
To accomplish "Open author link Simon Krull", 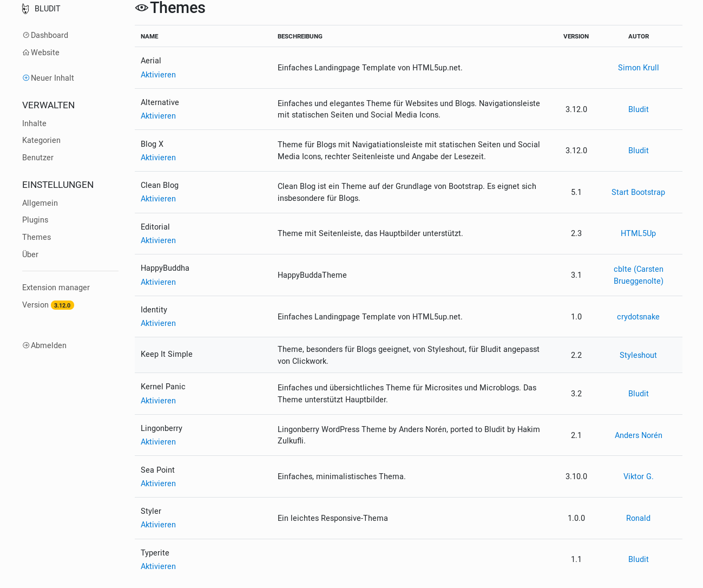I will point(638,68).
